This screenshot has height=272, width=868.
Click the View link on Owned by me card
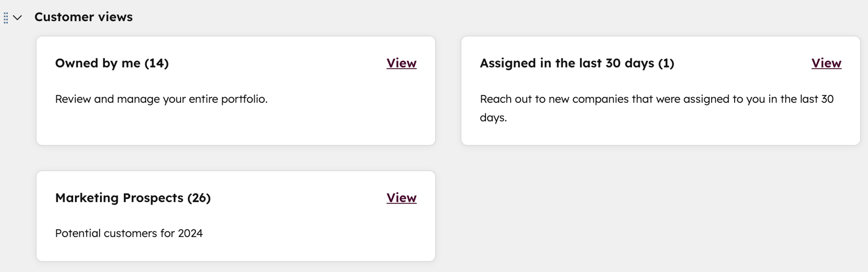click(401, 63)
